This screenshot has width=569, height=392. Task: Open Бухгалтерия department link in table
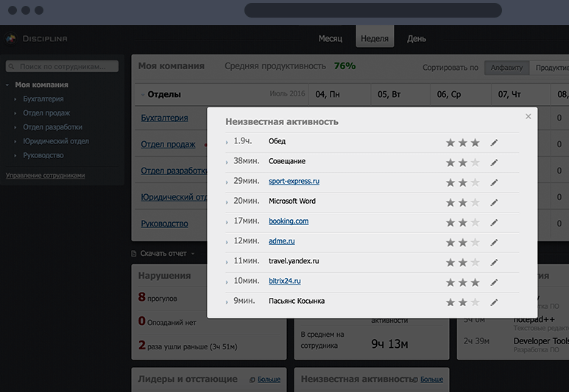(x=164, y=118)
